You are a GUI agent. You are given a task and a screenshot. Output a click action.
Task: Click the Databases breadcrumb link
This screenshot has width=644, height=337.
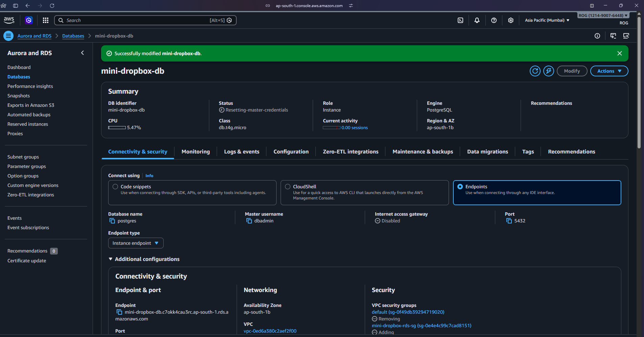73,36
